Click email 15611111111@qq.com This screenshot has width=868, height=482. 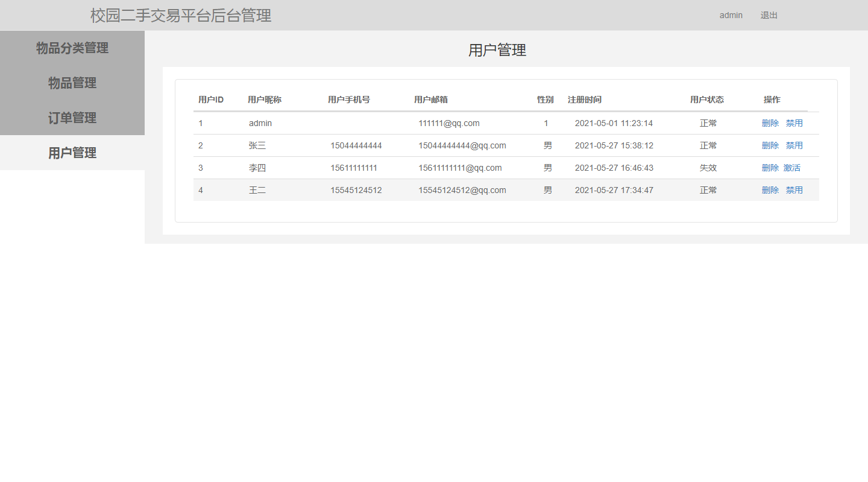[460, 168]
